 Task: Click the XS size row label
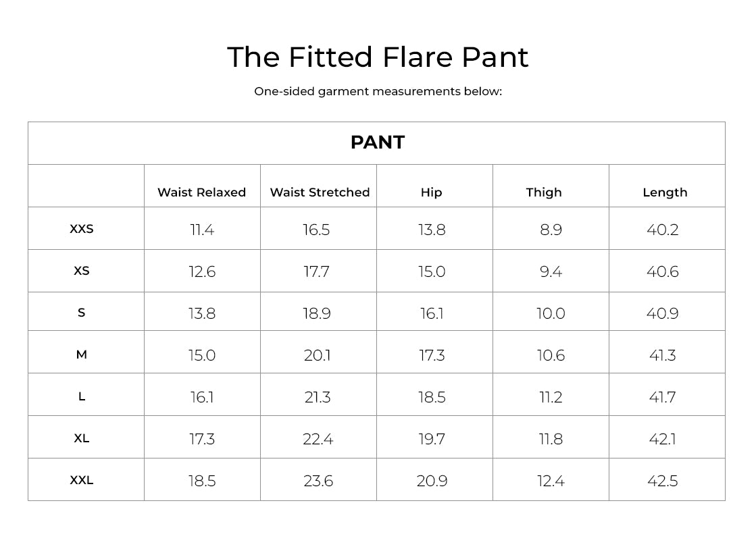[x=82, y=271]
